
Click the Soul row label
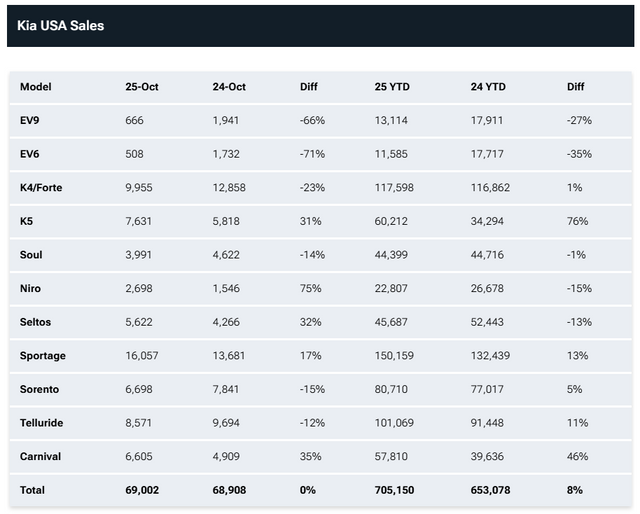click(x=32, y=255)
